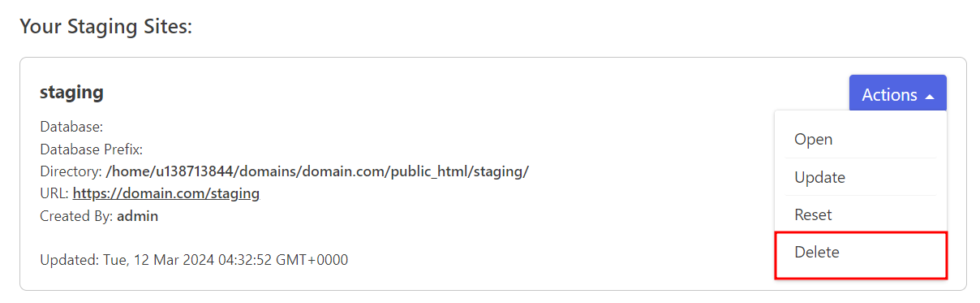Click the Directory label text
The height and width of the screenshot is (303, 980).
pyautogui.click(x=71, y=171)
